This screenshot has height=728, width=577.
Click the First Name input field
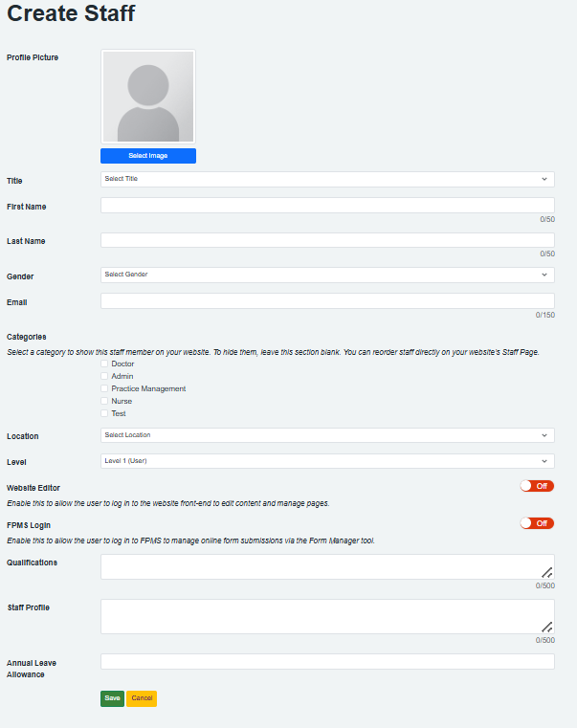[x=327, y=206]
